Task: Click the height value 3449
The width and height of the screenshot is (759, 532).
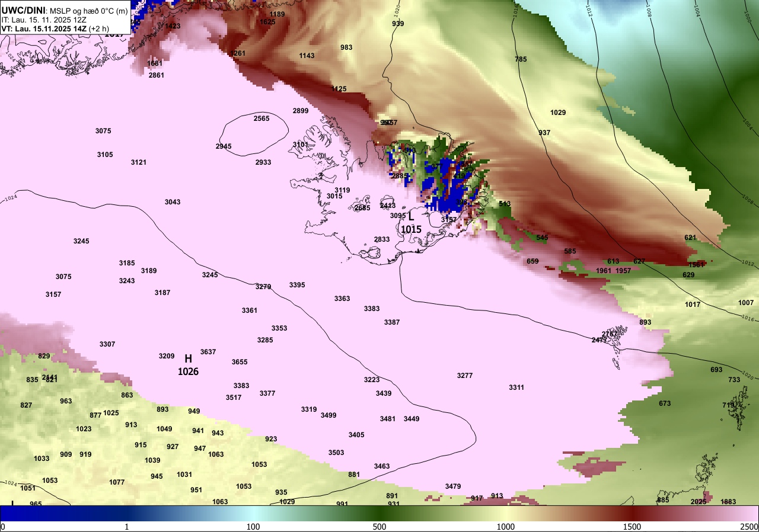Action: tap(412, 419)
